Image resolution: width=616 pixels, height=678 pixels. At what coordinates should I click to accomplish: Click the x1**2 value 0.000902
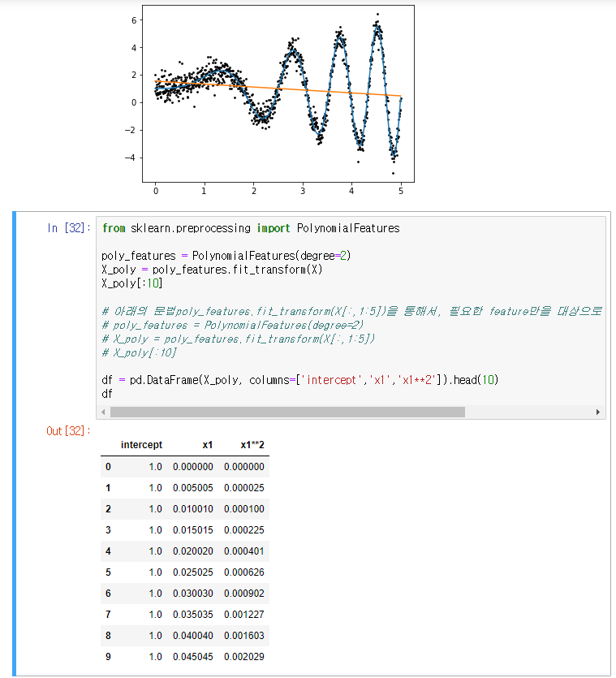click(244, 594)
